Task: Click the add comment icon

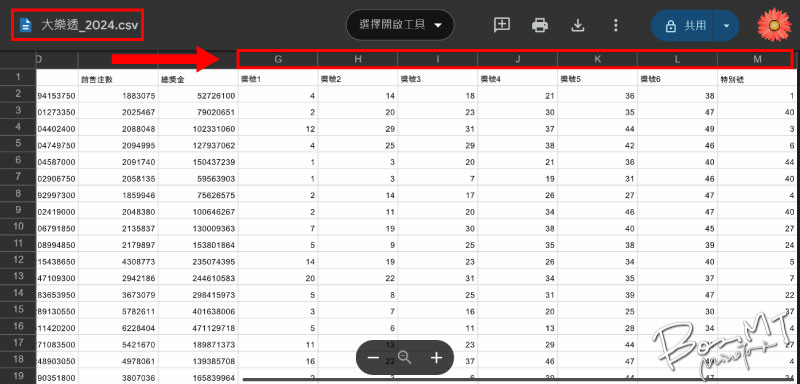Action: tap(502, 25)
